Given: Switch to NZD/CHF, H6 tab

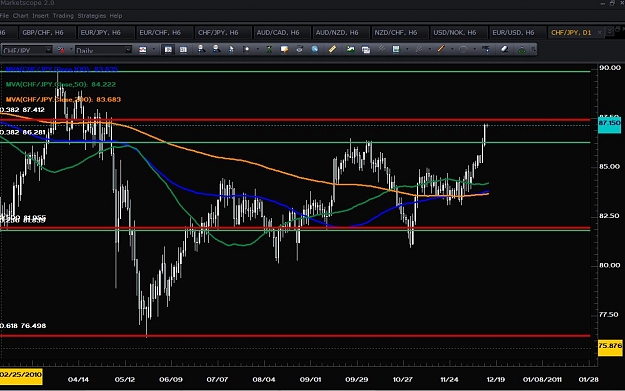Looking at the screenshot, I should (399, 33).
